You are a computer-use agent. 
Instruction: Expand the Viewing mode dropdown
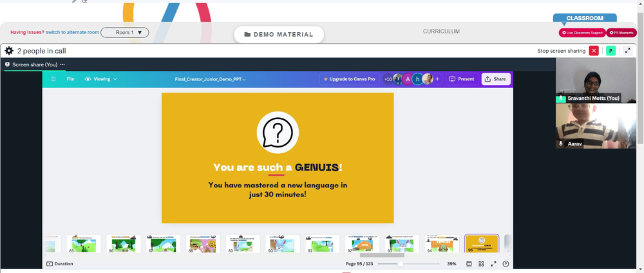pyautogui.click(x=101, y=79)
